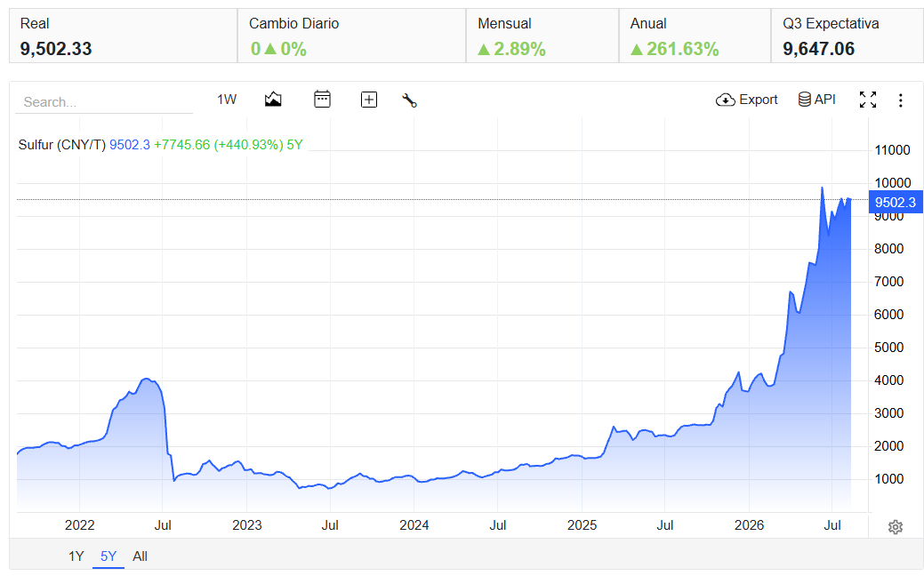The image size is (924, 576).
Task: Click the Export cloud download button
Action: 747,100
